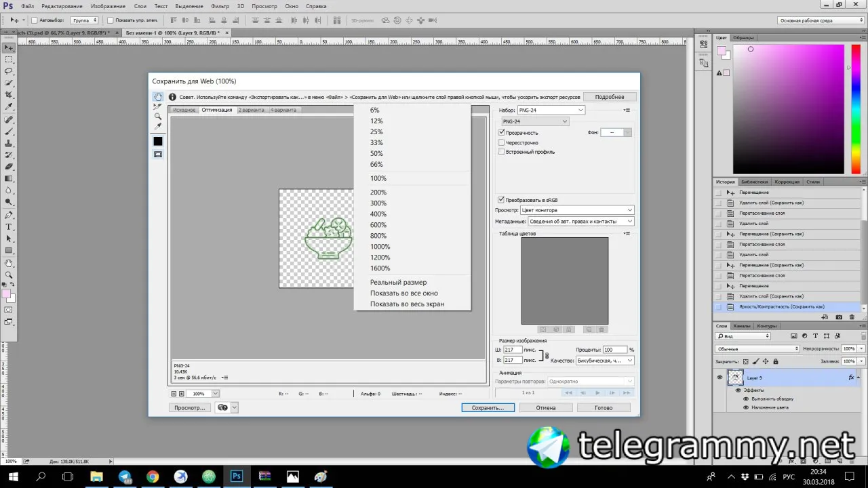Open the layer blend mode Обычные dropdown
This screenshot has height=488, width=868.
[757, 349]
